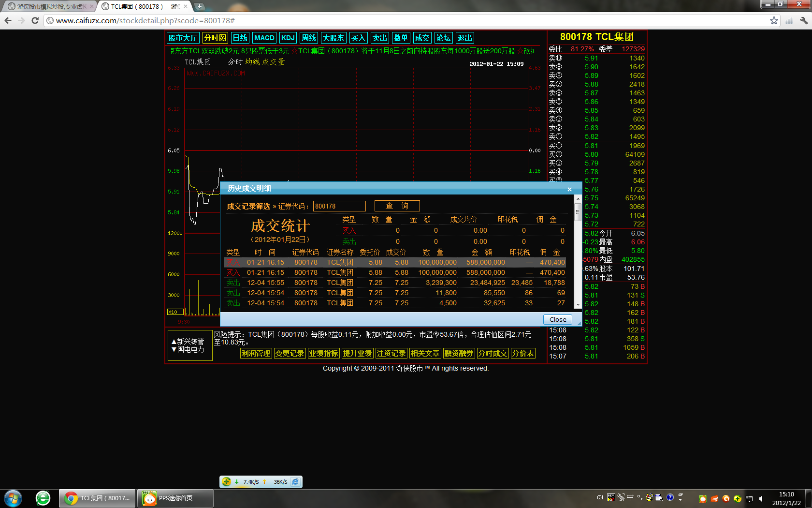Click the 证券代码 input field
This screenshot has height=508, width=812.
point(339,206)
